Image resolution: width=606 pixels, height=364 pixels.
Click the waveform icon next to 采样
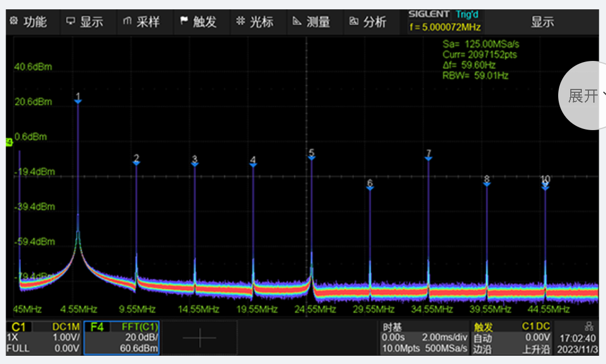click(127, 21)
